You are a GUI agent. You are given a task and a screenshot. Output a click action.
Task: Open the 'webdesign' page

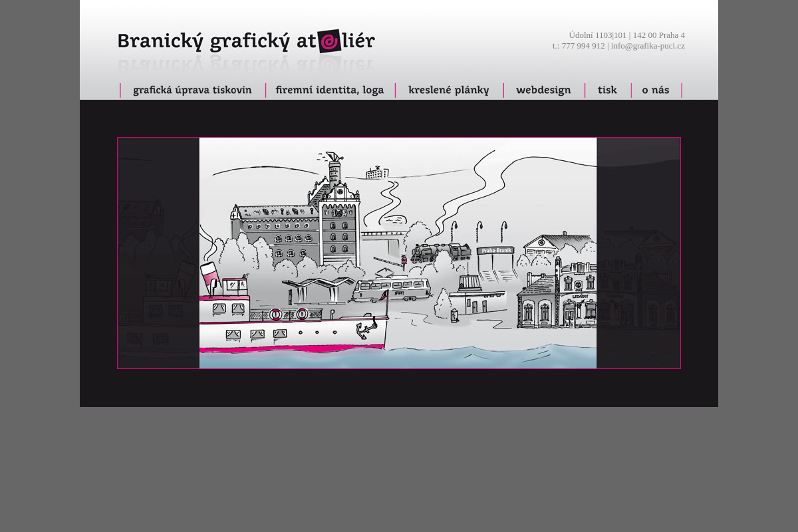(x=543, y=90)
